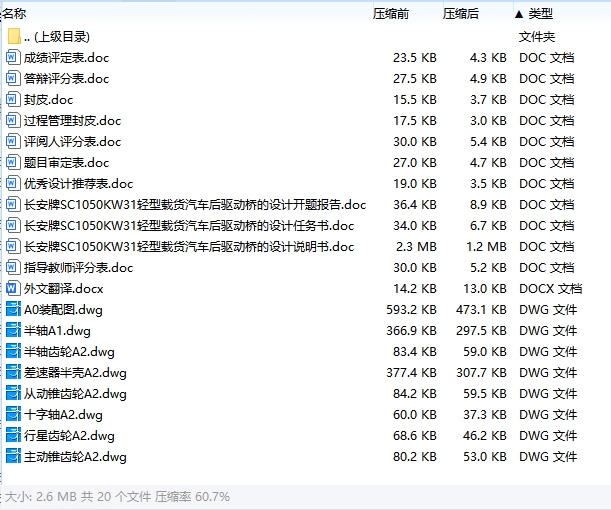Click the 文件夹 type cell
Image resolution: width=611 pixels, height=510 pixels.
tap(537, 37)
